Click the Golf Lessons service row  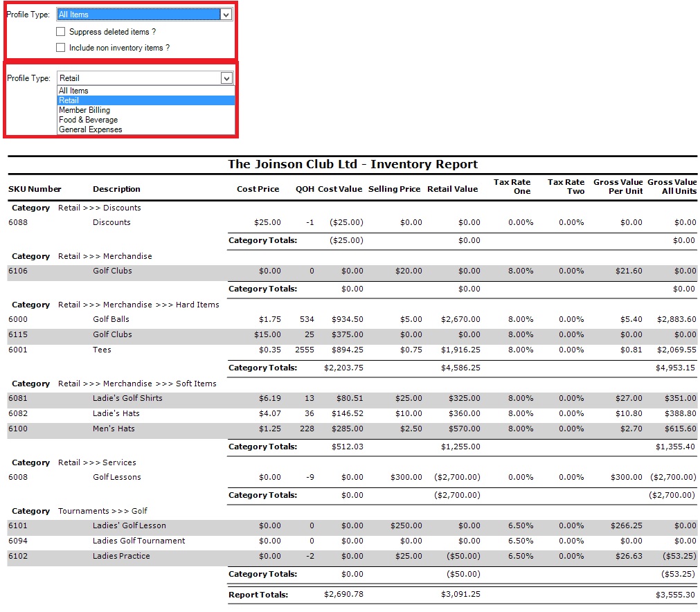pyautogui.click(x=116, y=477)
